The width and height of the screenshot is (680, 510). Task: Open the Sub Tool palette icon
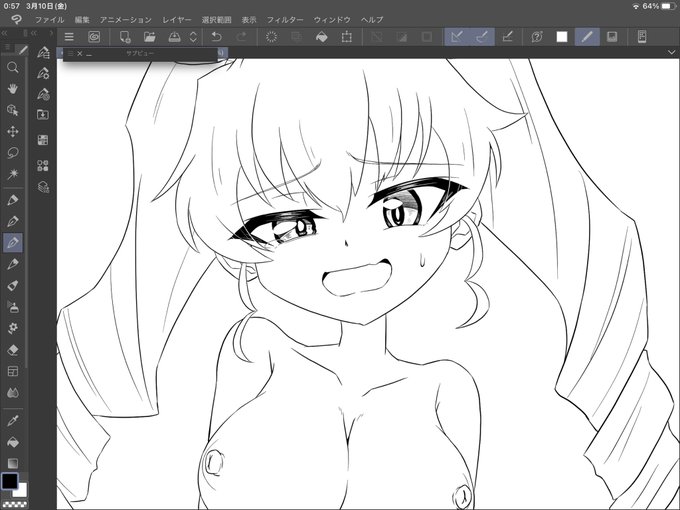click(43, 53)
